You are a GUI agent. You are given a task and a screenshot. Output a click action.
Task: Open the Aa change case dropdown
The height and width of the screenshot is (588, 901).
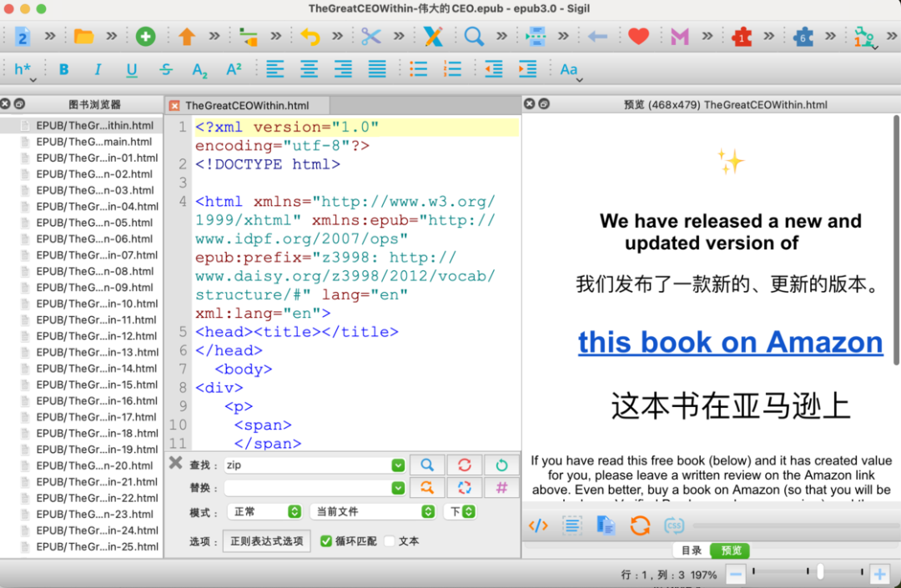tap(571, 71)
